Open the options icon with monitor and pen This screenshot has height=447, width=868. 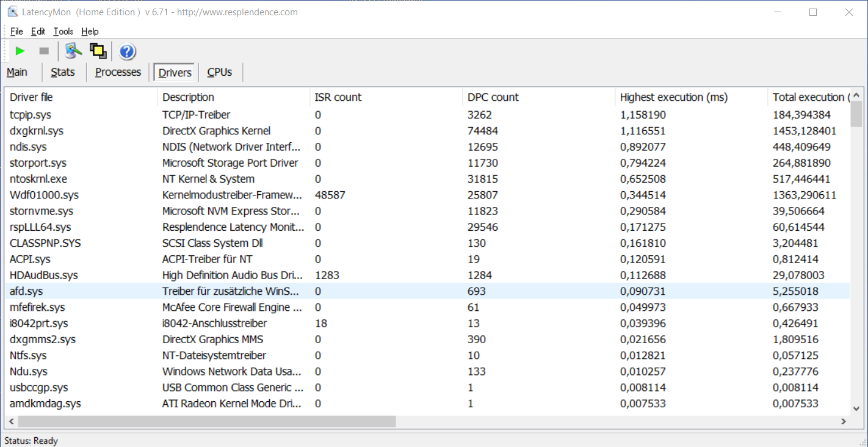point(74,51)
